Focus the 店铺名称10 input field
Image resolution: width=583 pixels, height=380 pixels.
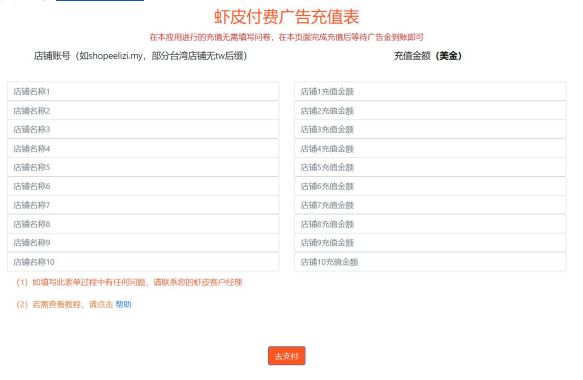(x=143, y=262)
